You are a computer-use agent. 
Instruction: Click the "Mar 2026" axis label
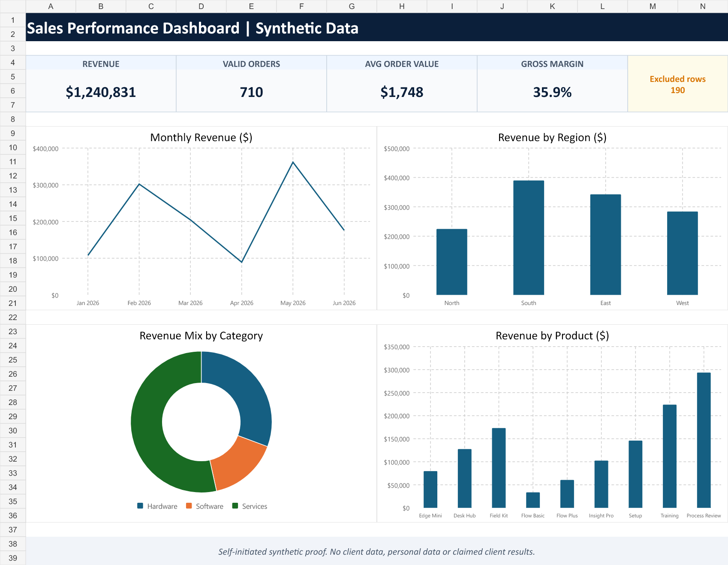click(x=190, y=303)
